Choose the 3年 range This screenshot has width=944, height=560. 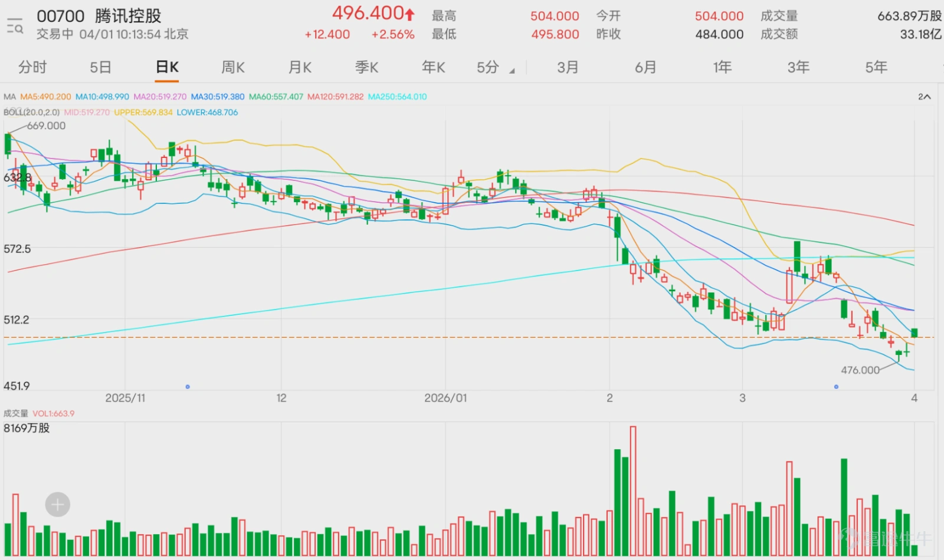798,67
